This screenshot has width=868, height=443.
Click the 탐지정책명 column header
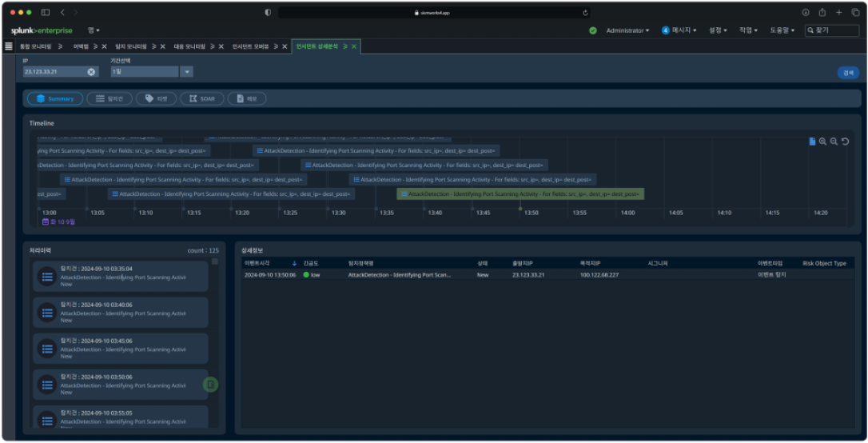pyautogui.click(x=361, y=264)
